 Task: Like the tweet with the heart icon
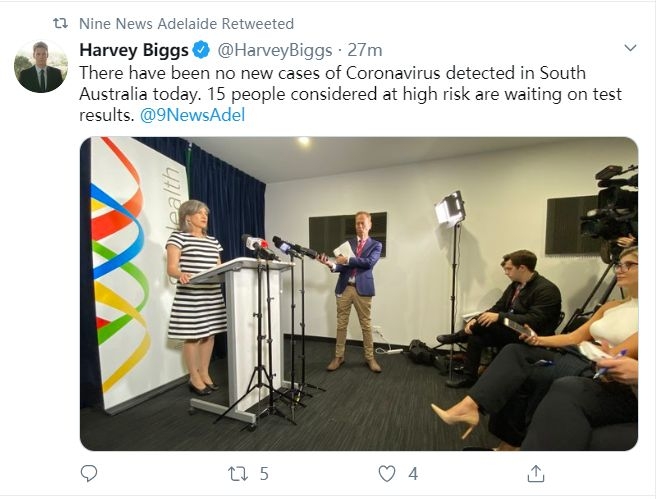click(385, 474)
